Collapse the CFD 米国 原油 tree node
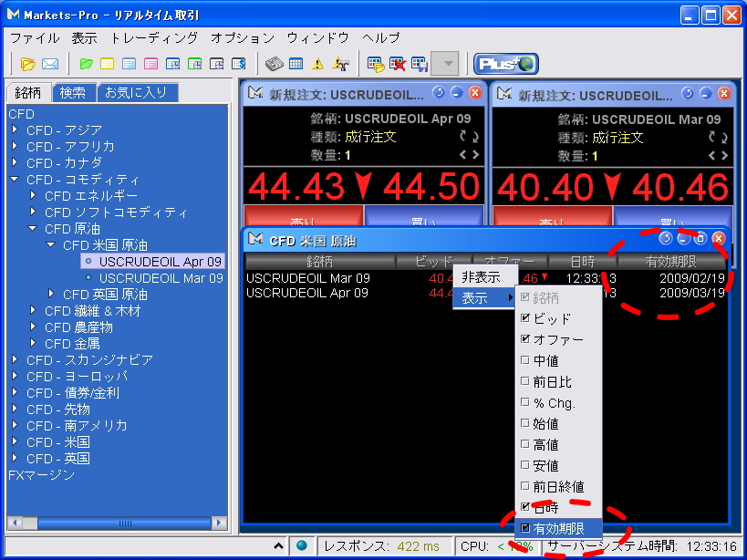Screen dimensions: 747x560 (50, 244)
